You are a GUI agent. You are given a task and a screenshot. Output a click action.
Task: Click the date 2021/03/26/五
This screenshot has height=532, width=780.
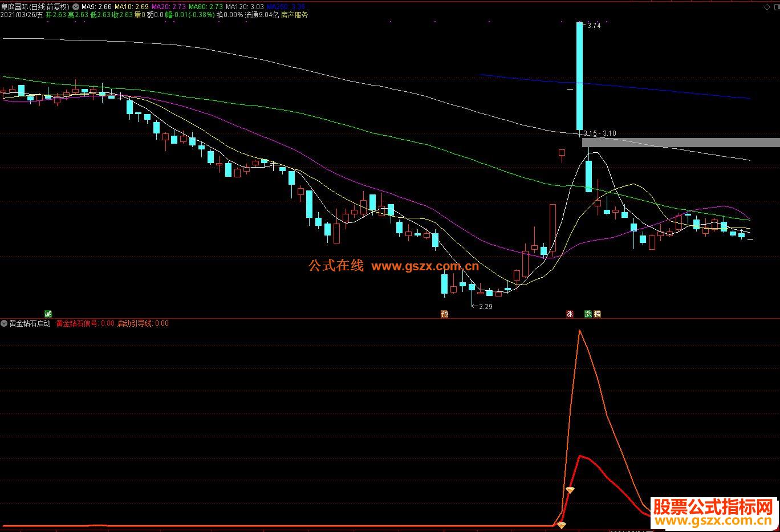coord(22,15)
